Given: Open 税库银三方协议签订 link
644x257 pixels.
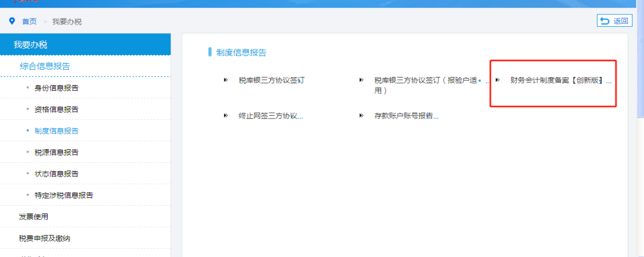Looking at the screenshot, I should 271,80.
